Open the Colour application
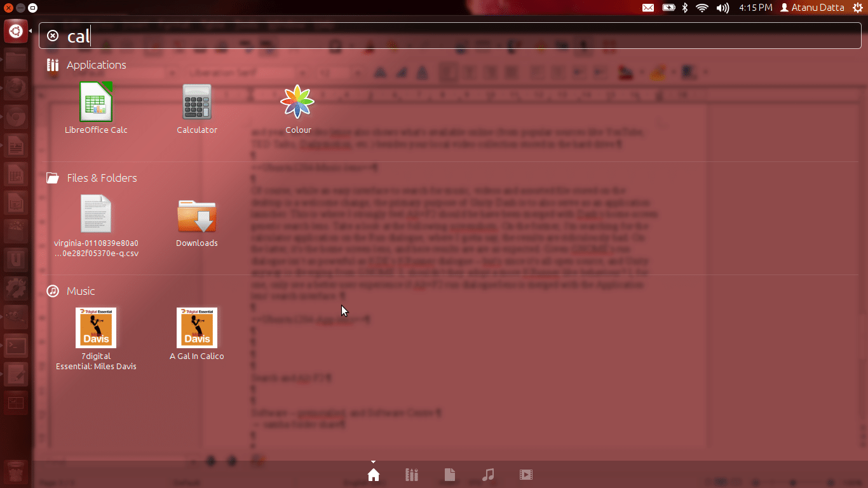The width and height of the screenshot is (868, 488). 297,109
